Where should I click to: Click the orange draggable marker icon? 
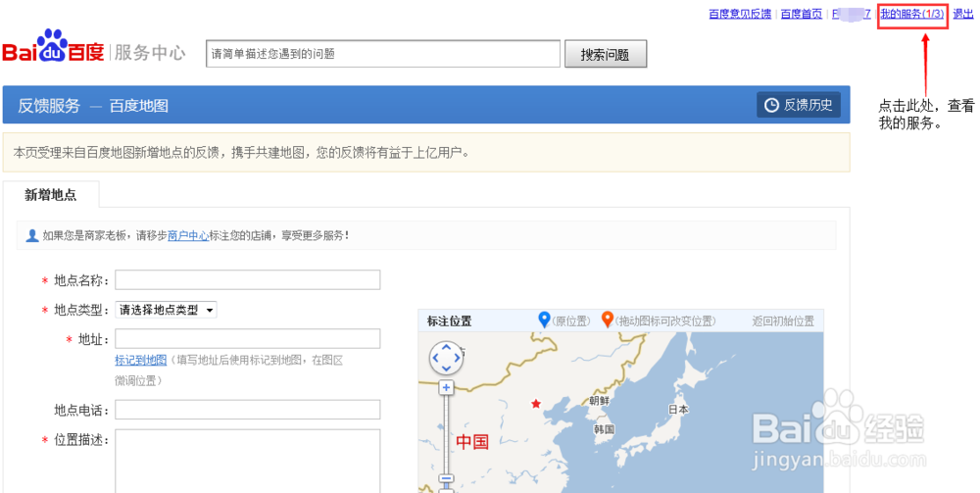click(608, 320)
